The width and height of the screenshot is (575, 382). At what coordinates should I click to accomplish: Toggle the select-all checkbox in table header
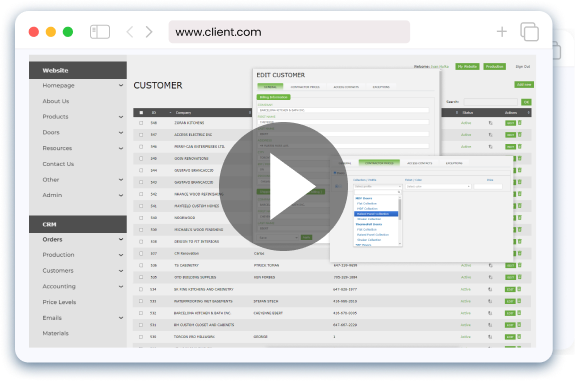[141, 113]
